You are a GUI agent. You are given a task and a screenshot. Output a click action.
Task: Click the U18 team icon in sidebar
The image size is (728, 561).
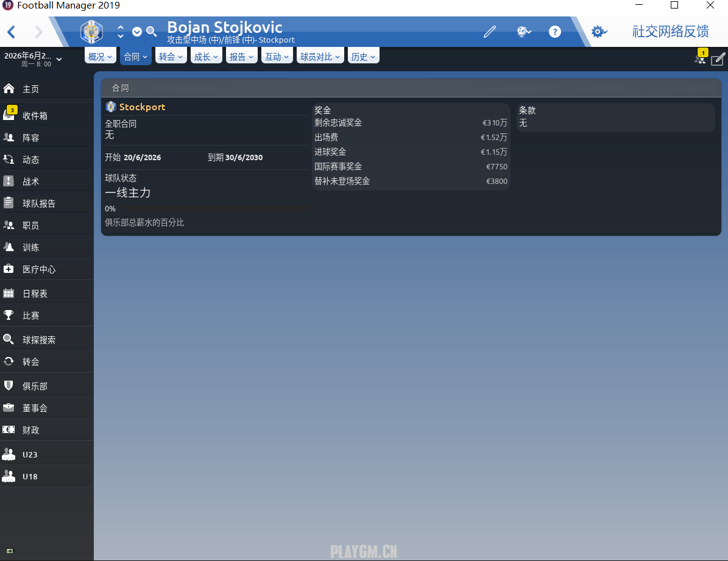pyautogui.click(x=9, y=476)
